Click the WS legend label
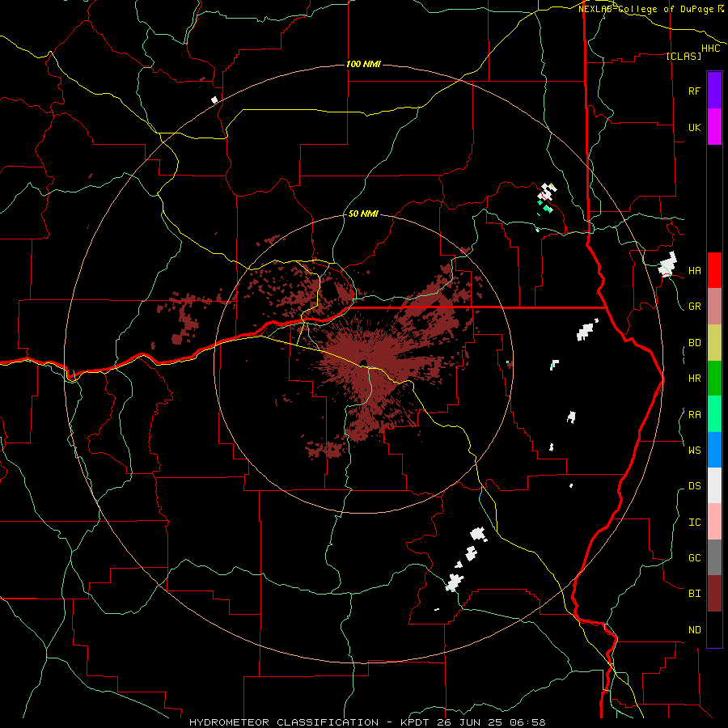728x728 pixels. point(694,451)
